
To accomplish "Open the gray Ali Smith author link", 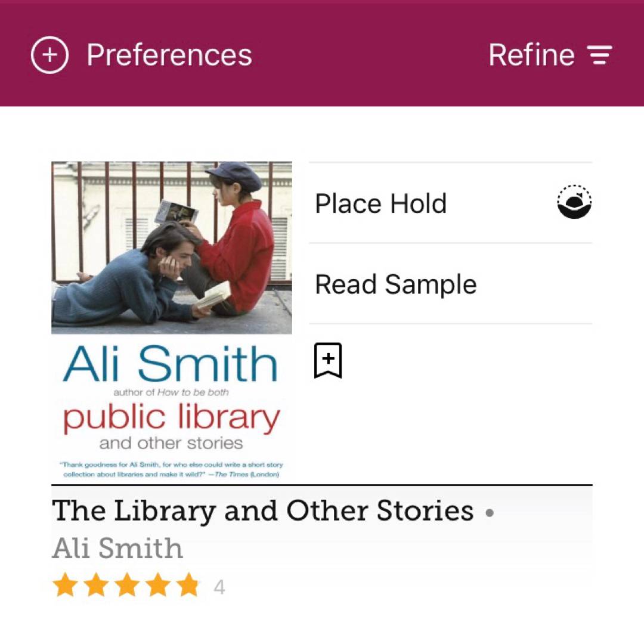I will tap(117, 549).
